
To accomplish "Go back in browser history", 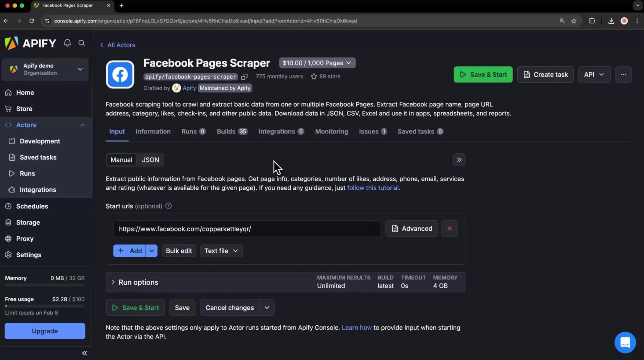I will 6,21.
